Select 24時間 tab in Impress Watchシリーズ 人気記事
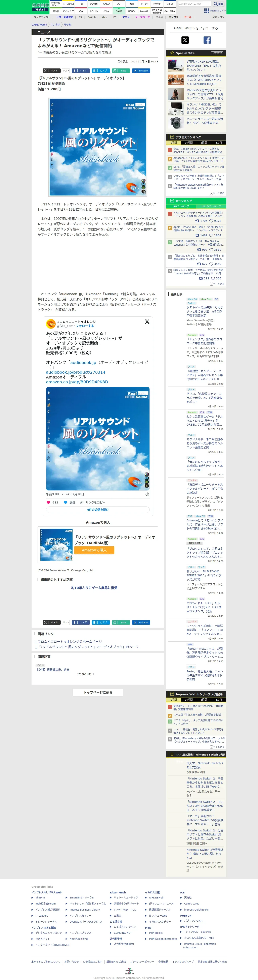This screenshot has width=258, height=980. [188, 700]
